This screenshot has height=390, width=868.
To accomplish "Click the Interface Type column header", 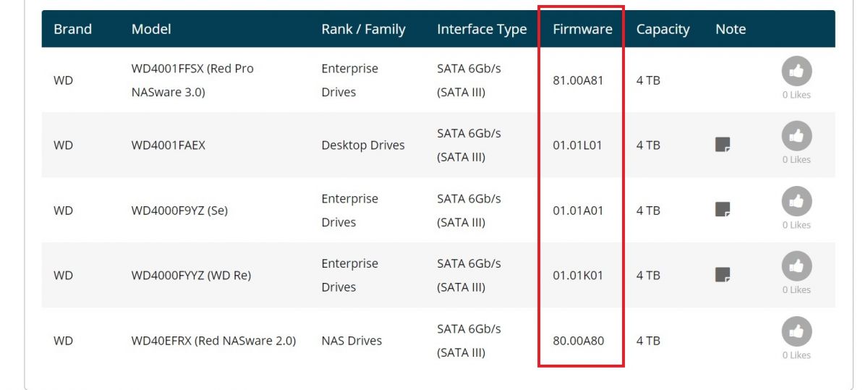I will tap(482, 29).
